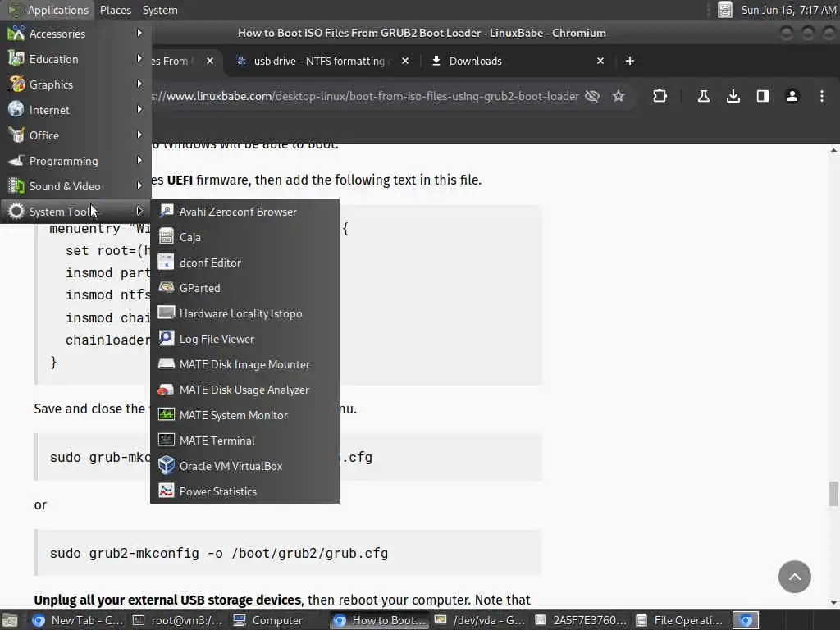
Task: Click the scroll-to-top round button
Action: pos(794,577)
